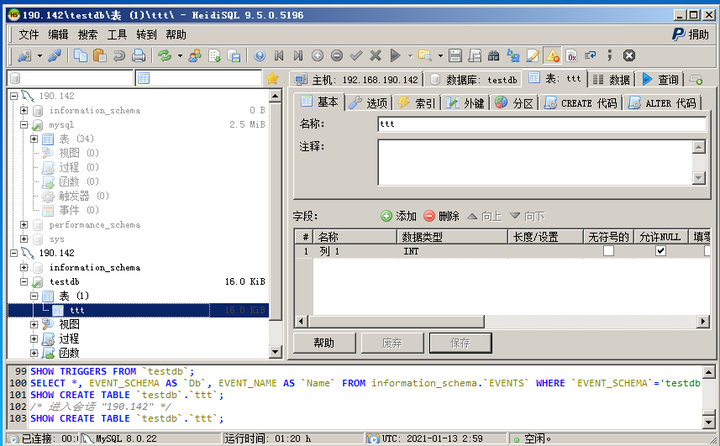Open the user manager icon

pos(195,56)
